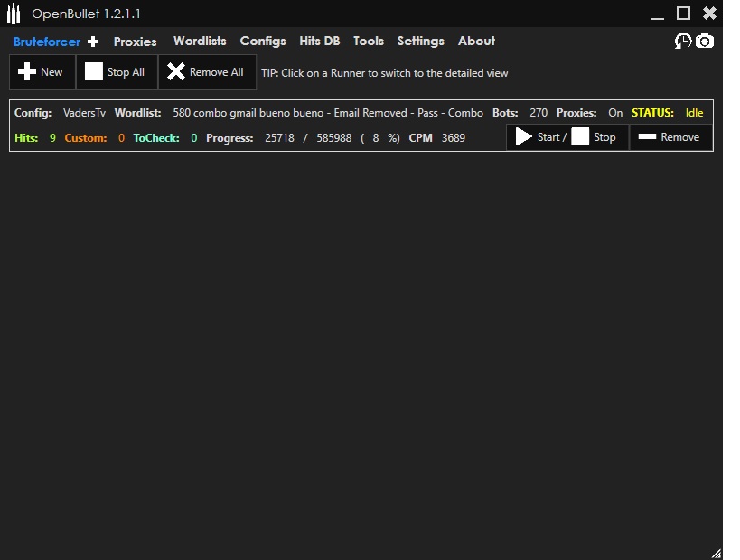Remove the VadersTv runner

click(670, 137)
